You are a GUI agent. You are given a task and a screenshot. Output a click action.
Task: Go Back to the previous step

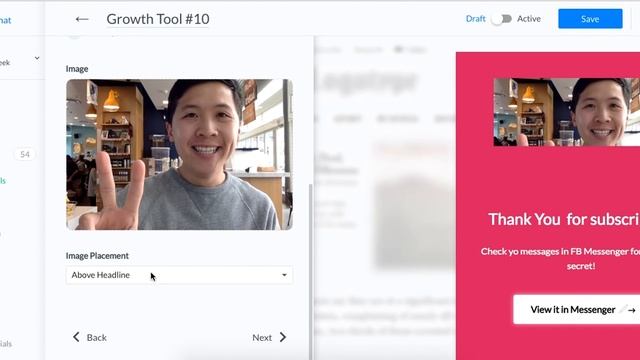[x=90, y=338]
